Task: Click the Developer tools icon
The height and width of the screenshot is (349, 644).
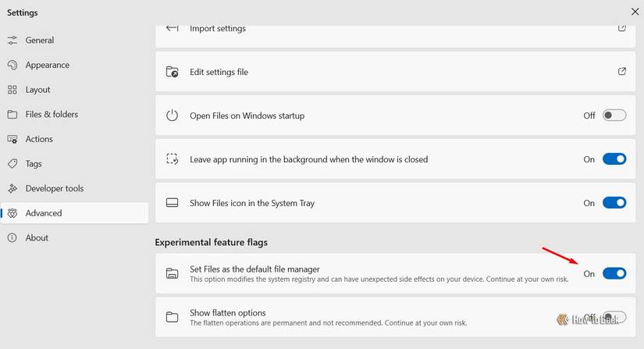Action: click(12, 188)
